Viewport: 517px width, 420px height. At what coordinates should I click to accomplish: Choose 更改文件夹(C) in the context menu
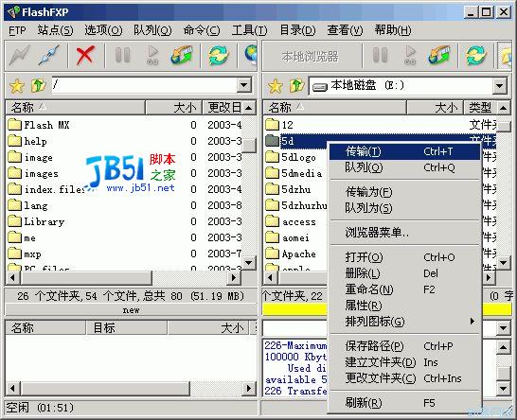click(x=404, y=378)
